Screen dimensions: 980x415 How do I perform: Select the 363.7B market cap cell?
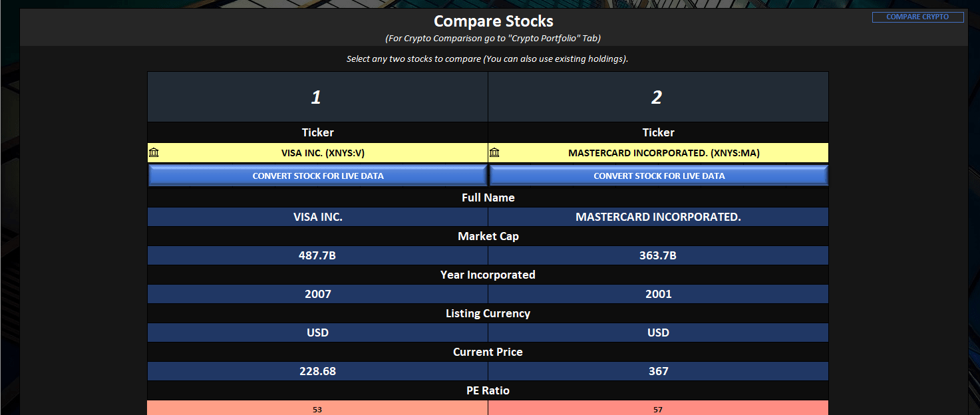coord(658,255)
